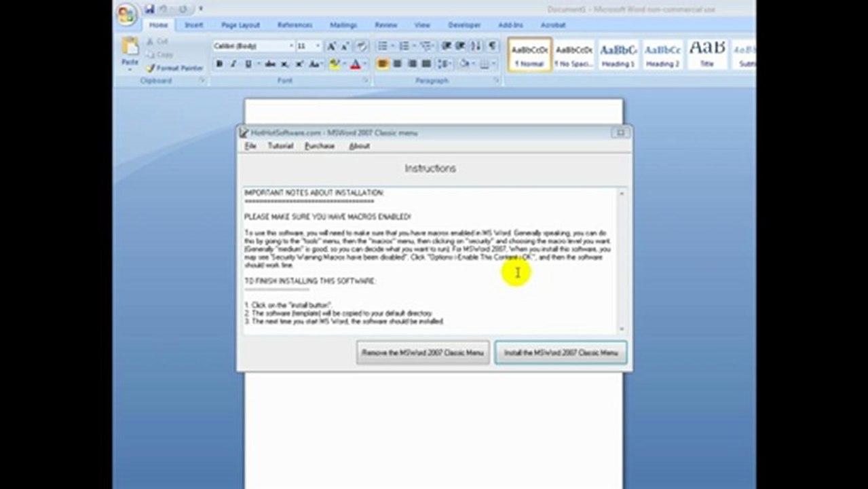Click Cut in the Clipboard group
868x489 pixels.
(x=157, y=41)
